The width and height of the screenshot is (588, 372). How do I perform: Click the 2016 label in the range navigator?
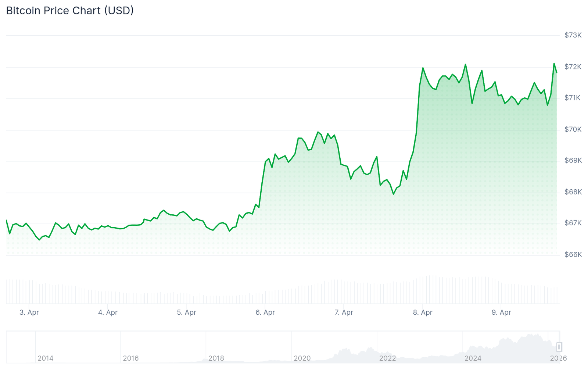(x=131, y=358)
